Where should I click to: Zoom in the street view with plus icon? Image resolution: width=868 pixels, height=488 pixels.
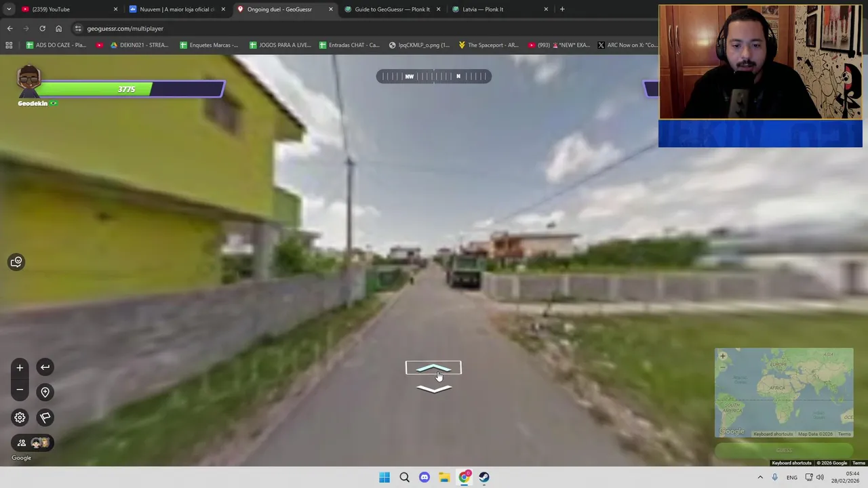click(x=20, y=368)
